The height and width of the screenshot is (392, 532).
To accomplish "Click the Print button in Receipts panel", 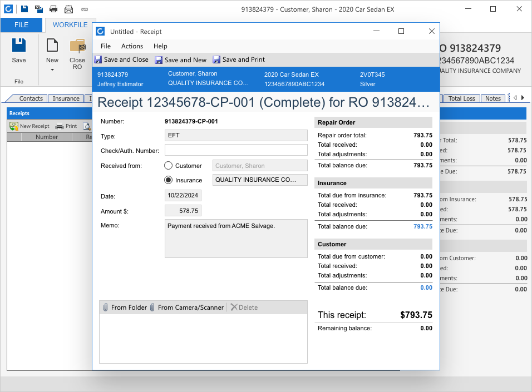I will [66, 126].
